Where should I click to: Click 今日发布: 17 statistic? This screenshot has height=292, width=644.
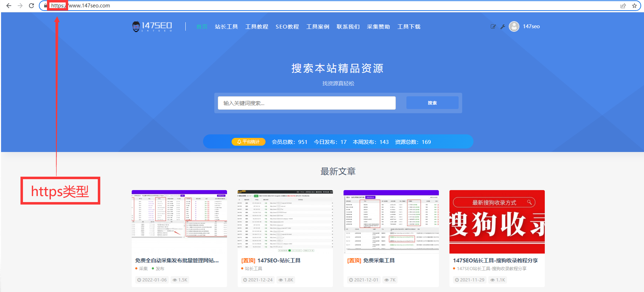pyautogui.click(x=330, y=142)
